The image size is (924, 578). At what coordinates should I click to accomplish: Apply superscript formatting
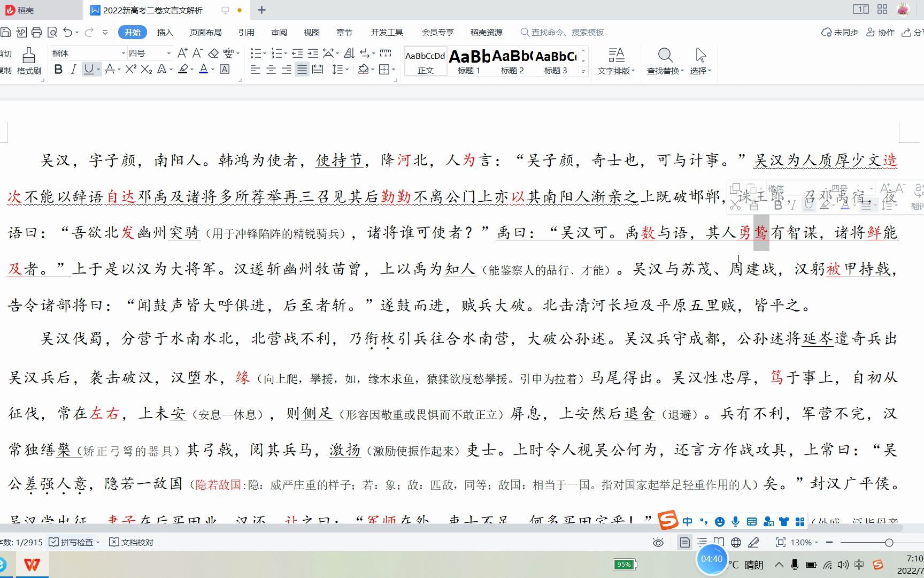130,70
